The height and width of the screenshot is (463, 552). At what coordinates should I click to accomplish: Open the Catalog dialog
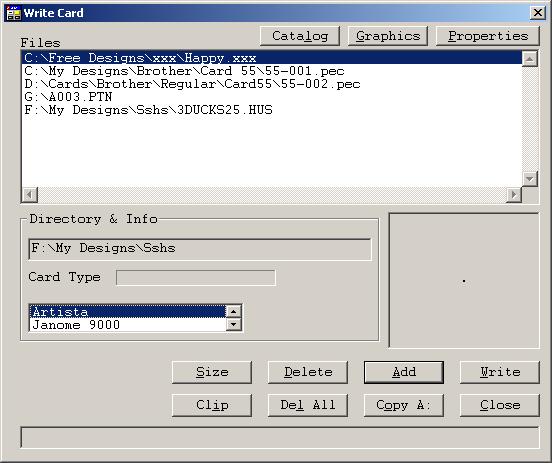tap(300, 36)
